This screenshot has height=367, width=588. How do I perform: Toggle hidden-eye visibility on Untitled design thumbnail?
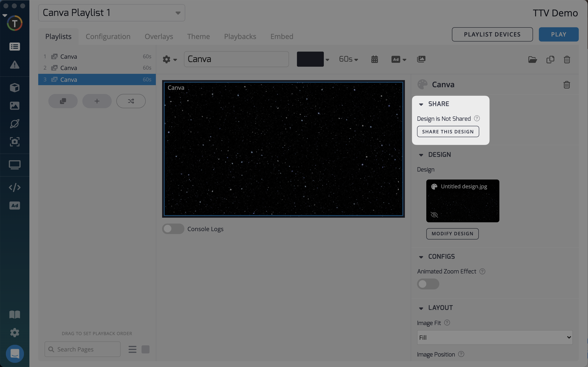pyautogui.click(x=434, y=215)
